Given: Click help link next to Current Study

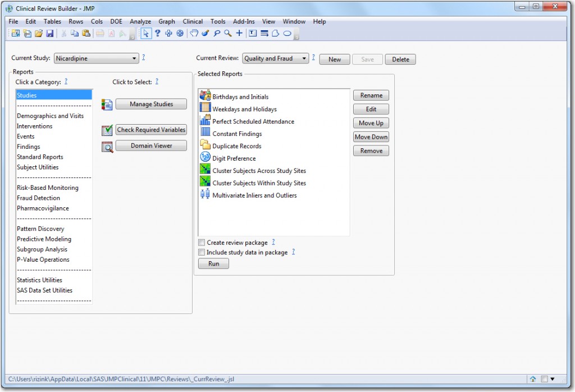Looking at the screenshot, I should tap(143, 57).
